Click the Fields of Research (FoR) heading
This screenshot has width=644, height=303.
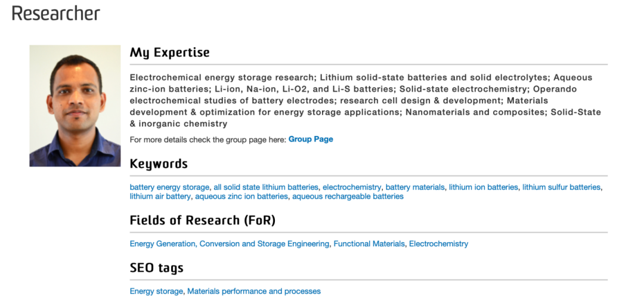coord(203,221)
